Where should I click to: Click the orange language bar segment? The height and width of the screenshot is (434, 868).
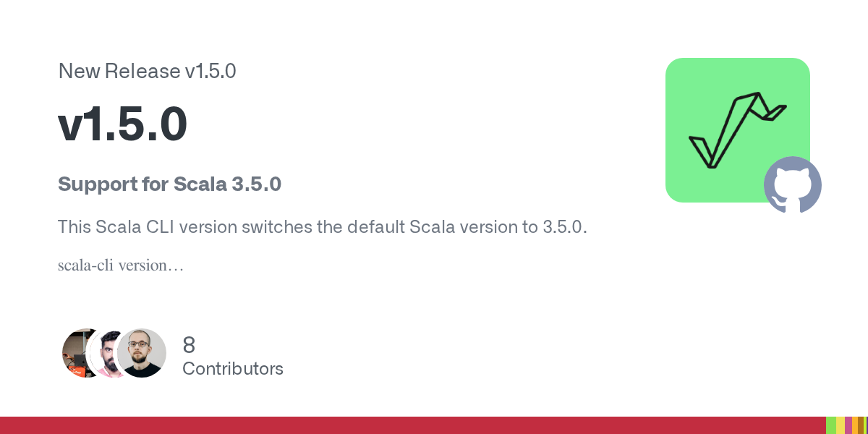(855, 425)
